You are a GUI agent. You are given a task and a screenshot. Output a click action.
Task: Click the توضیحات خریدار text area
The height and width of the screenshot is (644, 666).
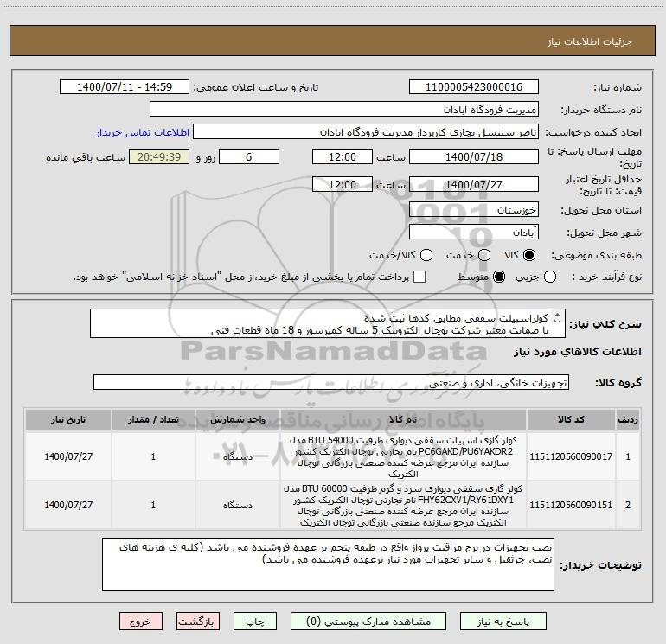click(328, 564)
